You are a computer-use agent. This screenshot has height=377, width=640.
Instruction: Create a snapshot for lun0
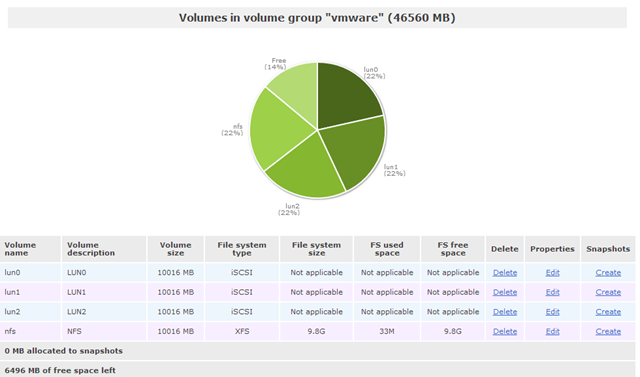pos(608,273)
